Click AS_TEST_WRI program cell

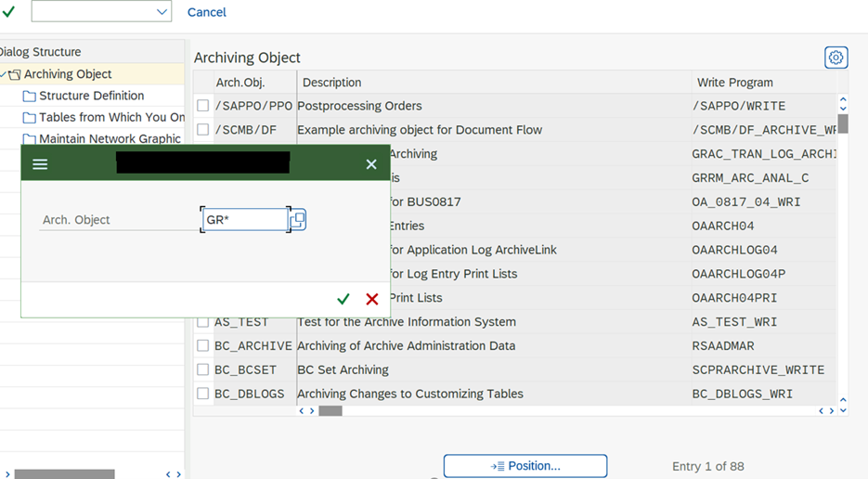click(x=734, y=322)
